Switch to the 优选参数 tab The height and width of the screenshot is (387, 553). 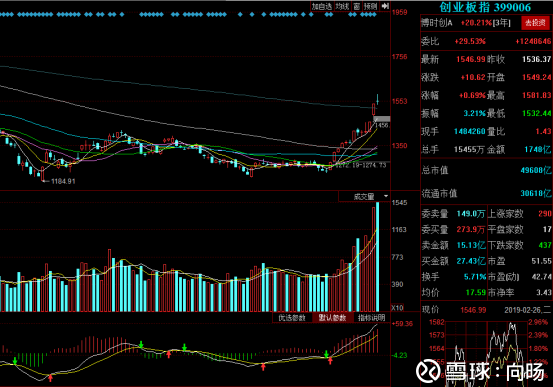[x=292, y=318]
